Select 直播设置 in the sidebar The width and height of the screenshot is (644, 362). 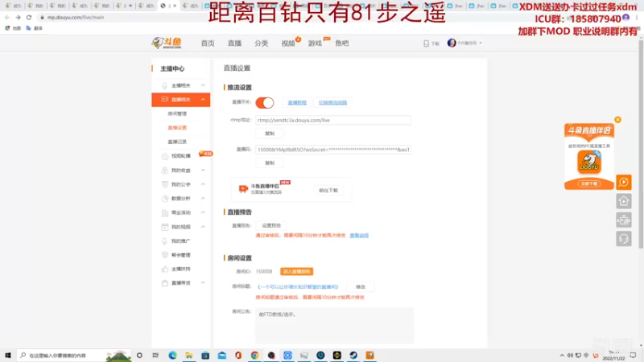click(x=177, y=128)
